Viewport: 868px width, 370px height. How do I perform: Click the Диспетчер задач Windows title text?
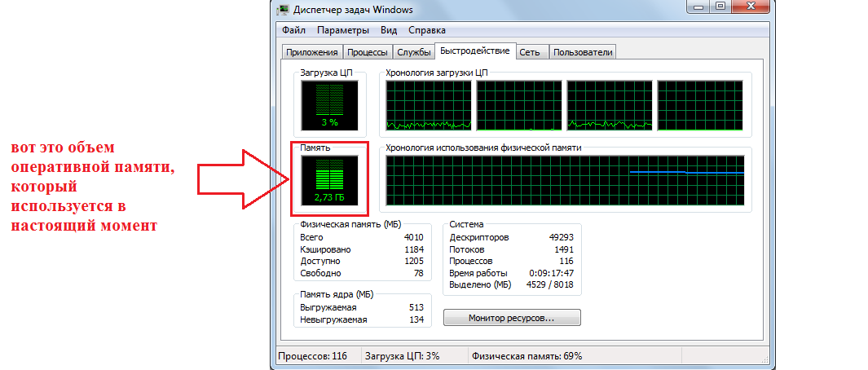[x=353, y=10]
